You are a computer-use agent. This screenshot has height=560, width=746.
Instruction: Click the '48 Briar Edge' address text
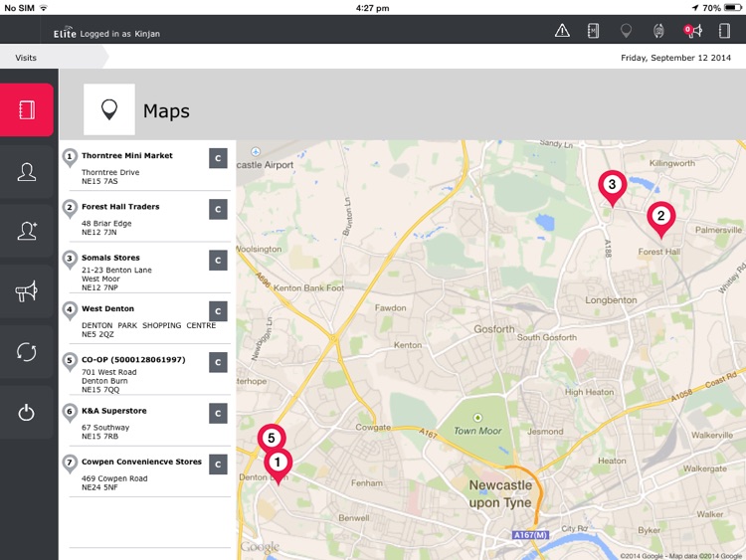106,223
